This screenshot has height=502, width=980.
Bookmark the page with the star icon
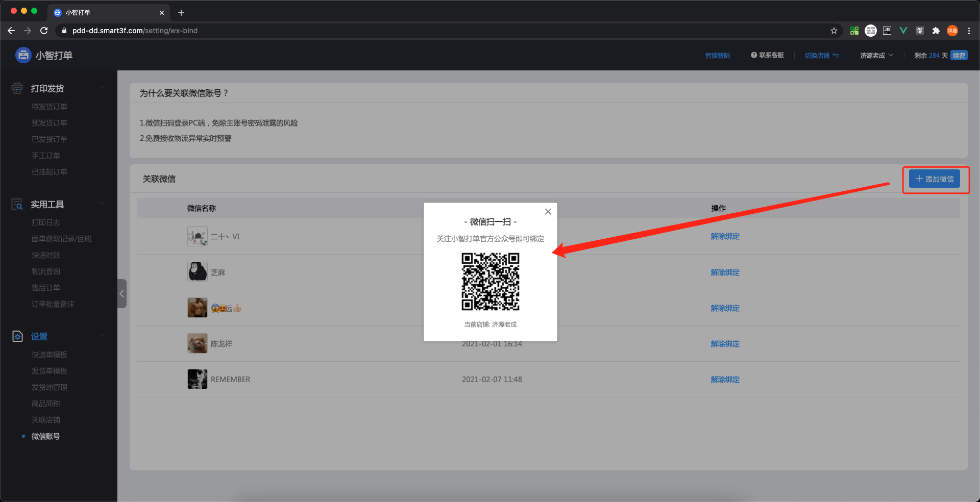(x=834, y=31)
